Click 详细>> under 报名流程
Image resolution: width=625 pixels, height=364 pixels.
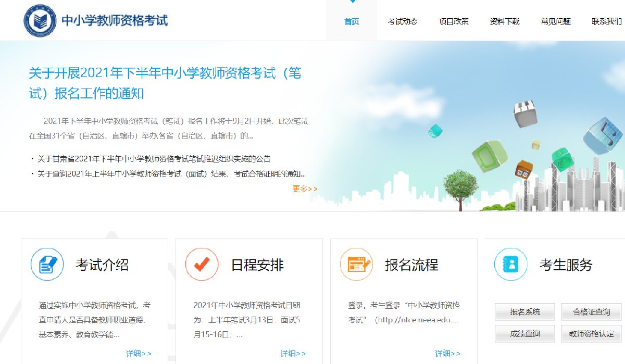[x=448, y=354]
